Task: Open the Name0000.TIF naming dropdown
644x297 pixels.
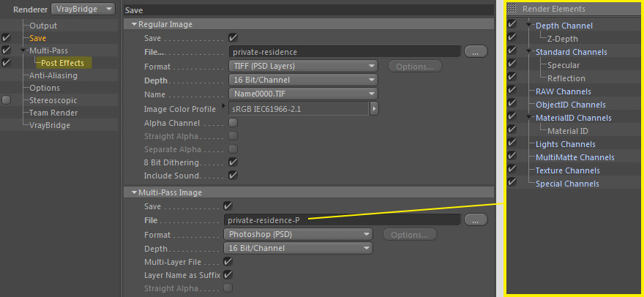Action: pyautogui.click(x=303, y=93)
